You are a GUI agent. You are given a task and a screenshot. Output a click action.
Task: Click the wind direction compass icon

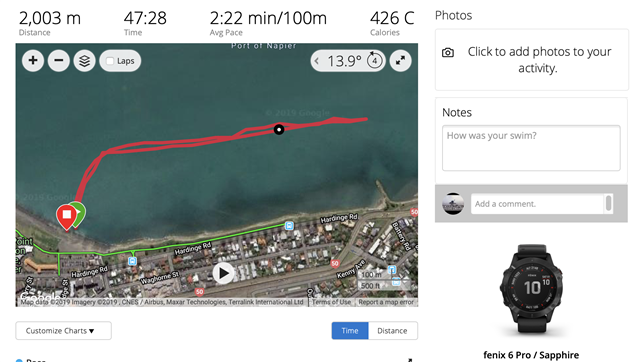[375, 61]
